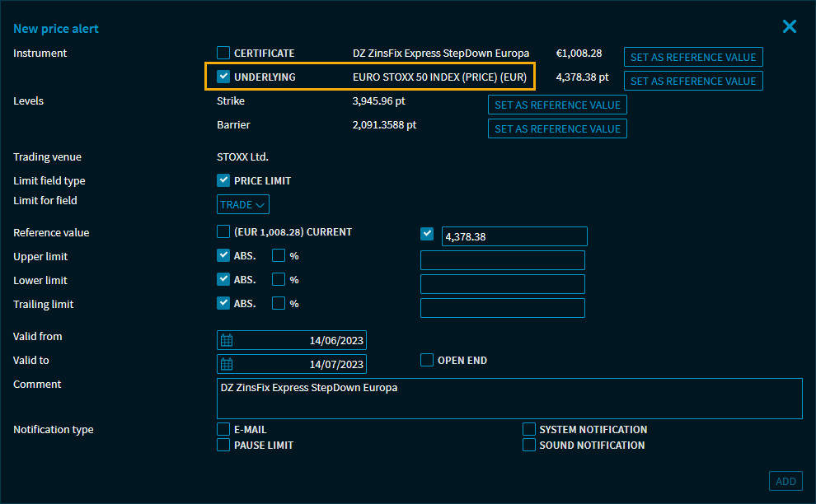Enable Open End validity

(427, 360)
